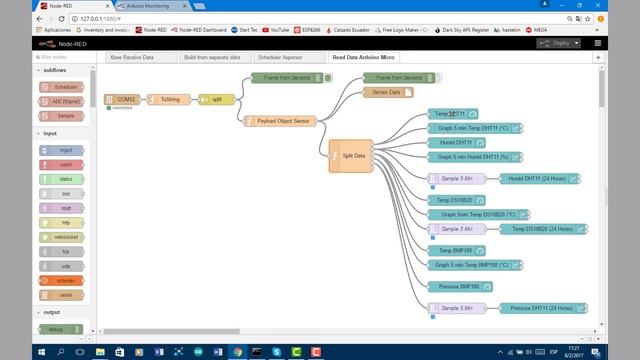Select the Temp DS18B20 gauge node

pos(456,200)
